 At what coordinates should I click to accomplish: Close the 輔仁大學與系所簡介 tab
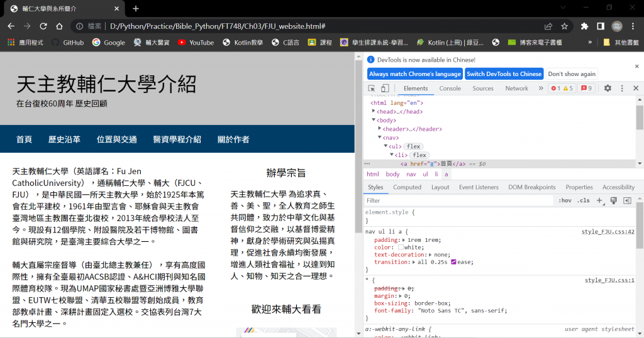(116, 8)
